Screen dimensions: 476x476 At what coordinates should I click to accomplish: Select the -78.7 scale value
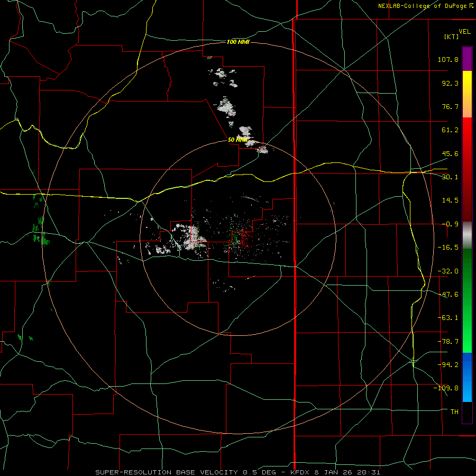click(448, 342)
